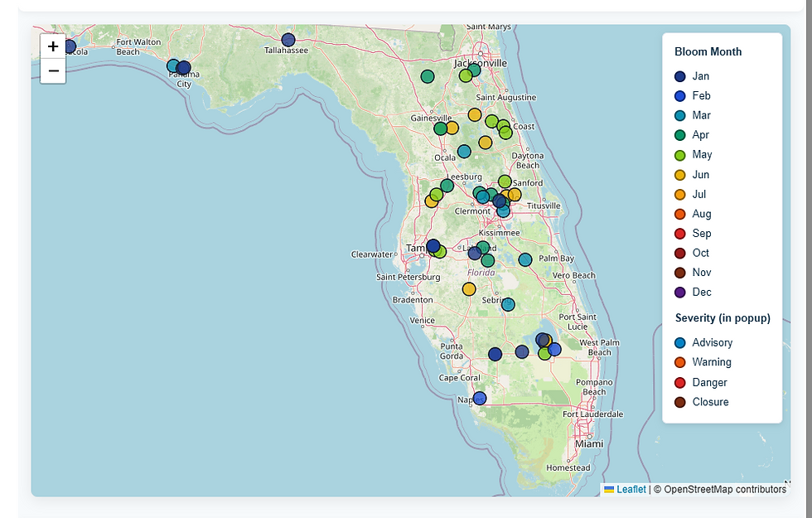Click the 'Severity (in popup)' legend heading
Screen dimensions: 812x518
tap(723, 318)
